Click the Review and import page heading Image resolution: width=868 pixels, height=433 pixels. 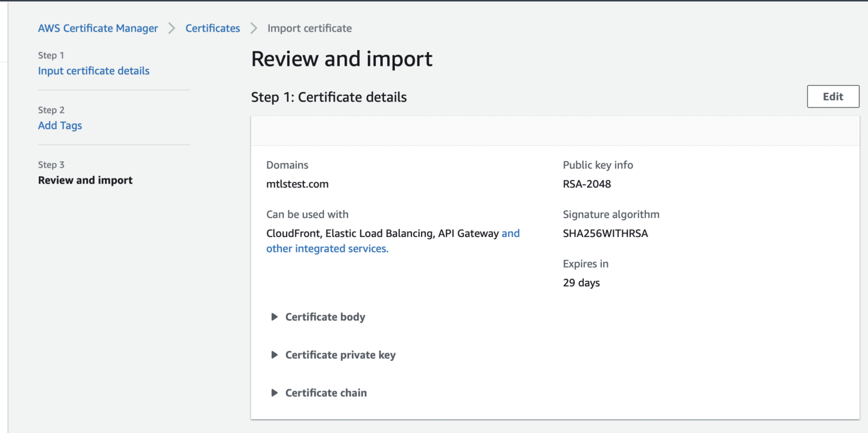pyautogui.click(x=341, y=58)
